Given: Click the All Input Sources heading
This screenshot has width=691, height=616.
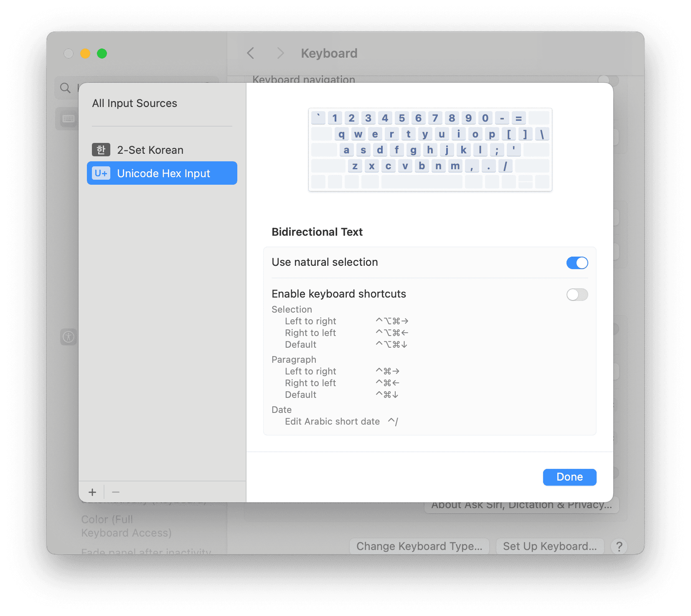Looking at the screenshot, I should click(135, 103).
